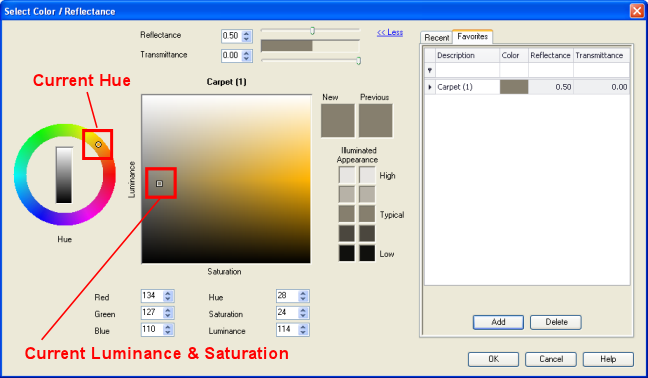Click the '<< Less' link

pos(390,33)
